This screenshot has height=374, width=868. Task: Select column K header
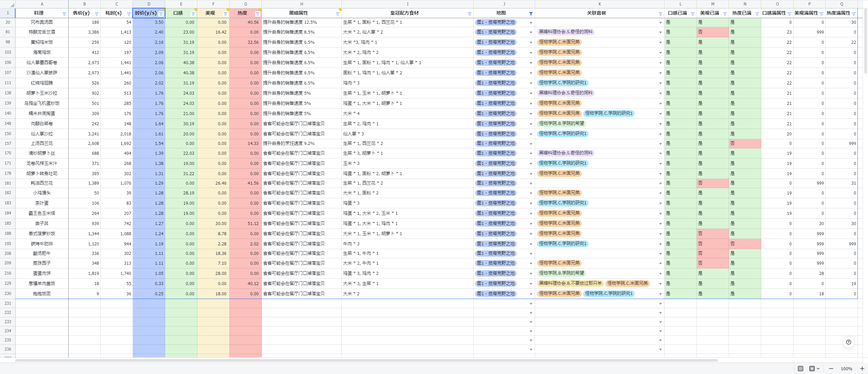tap(599, 4)
